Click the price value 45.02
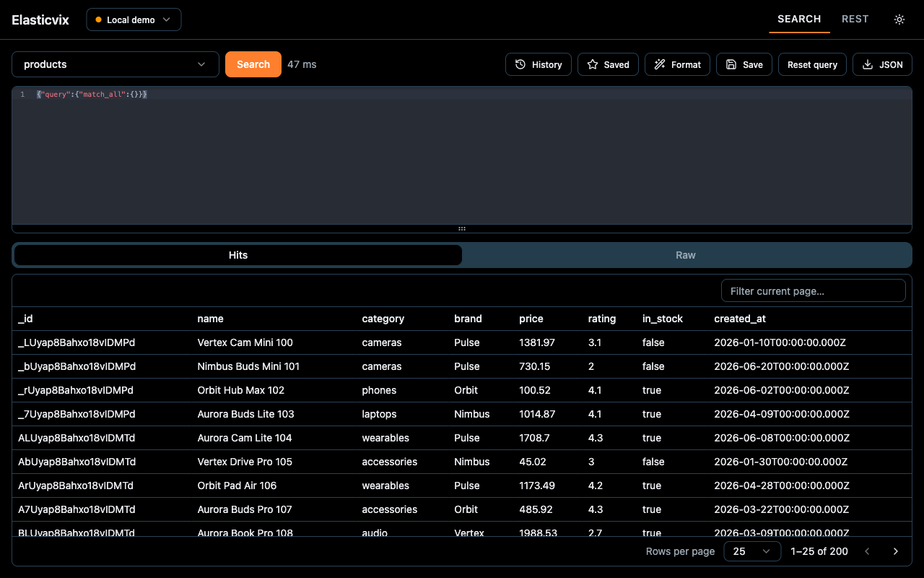 [533, 462]
